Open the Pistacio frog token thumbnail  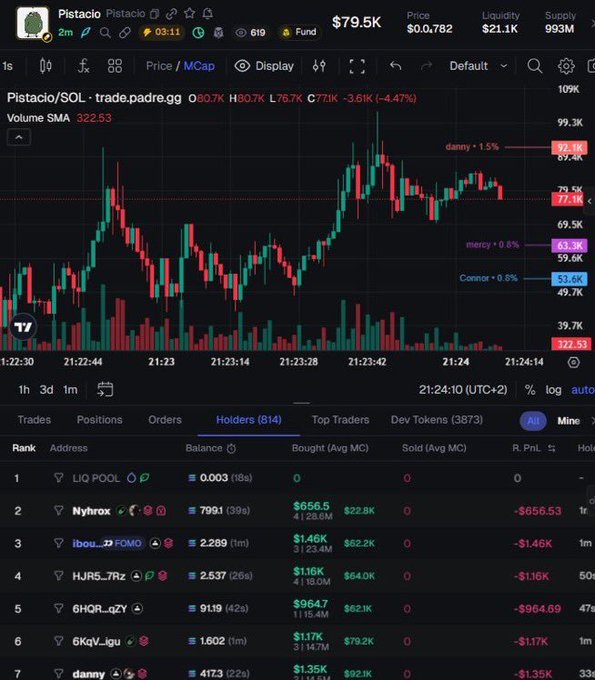click(x=33, y=23)
